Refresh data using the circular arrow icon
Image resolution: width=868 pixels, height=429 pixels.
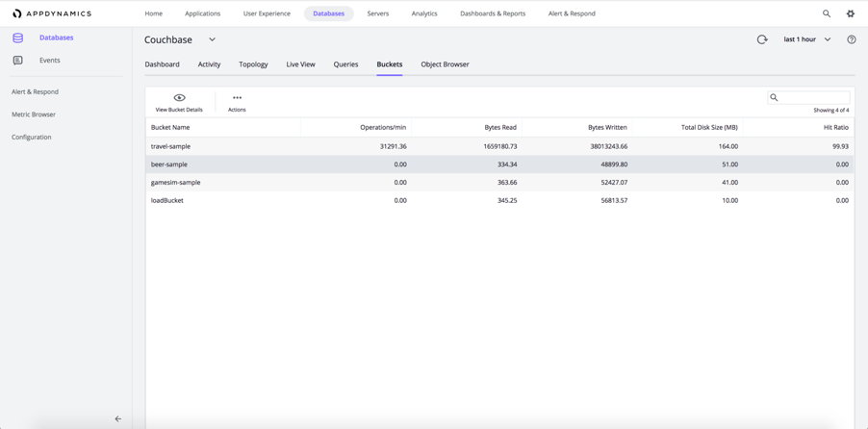point(762,39)
